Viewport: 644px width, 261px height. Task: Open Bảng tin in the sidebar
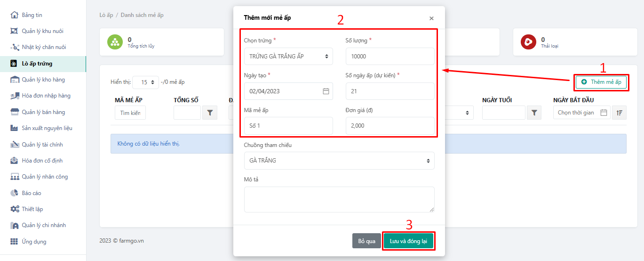pyautogui.click(x=32, y=15)
